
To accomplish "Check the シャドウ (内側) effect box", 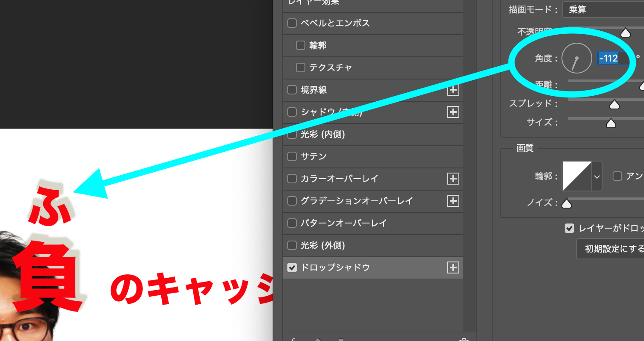I will coord(292,112).
